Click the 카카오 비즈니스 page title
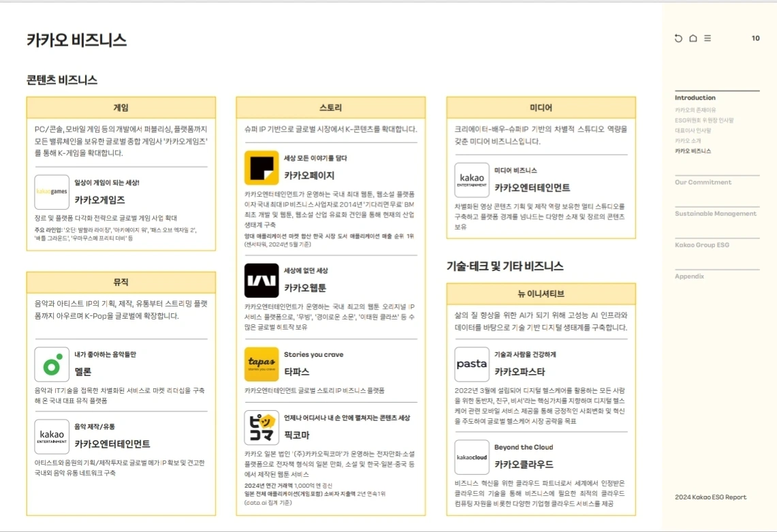The width and height of the screenshot is (777, 532). tap(76, 40)
